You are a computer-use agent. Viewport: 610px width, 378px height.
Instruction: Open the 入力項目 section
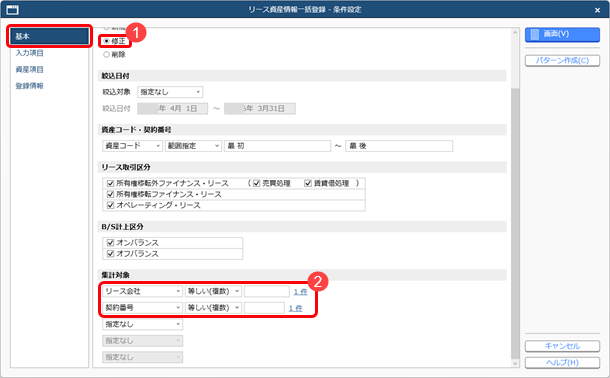point(30,53)
